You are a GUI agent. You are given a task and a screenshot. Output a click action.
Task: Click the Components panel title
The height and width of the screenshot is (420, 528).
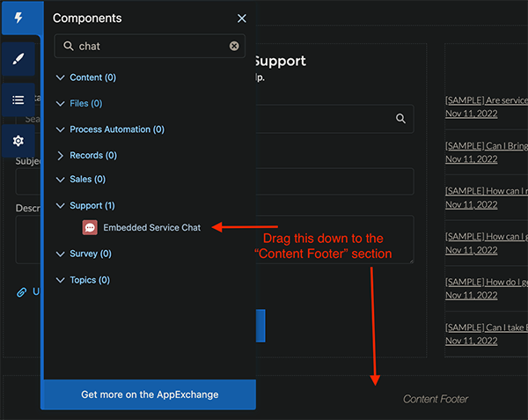[x=87, y=18]
